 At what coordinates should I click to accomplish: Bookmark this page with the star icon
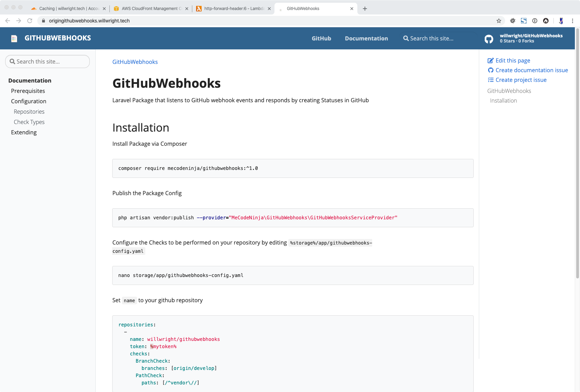pyautogui.click(x=499, y=21)
